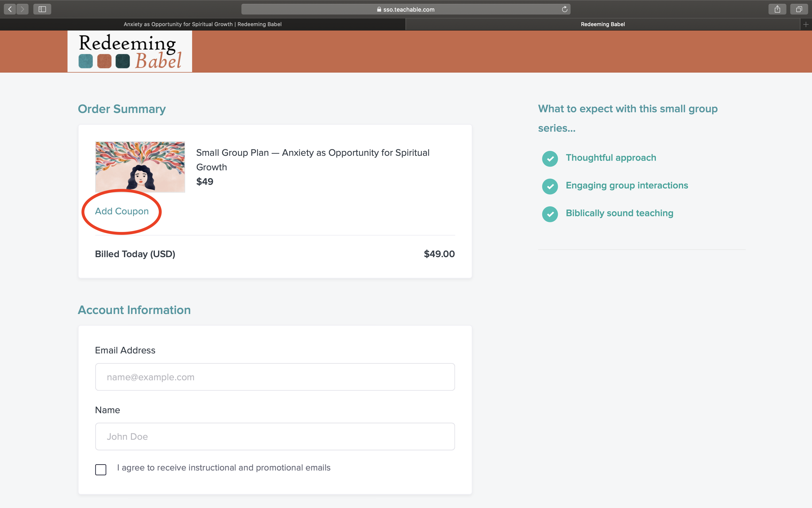Click the lock icon in address bar
The width and height of the screenshot is (812, 508).
(379, 9)
